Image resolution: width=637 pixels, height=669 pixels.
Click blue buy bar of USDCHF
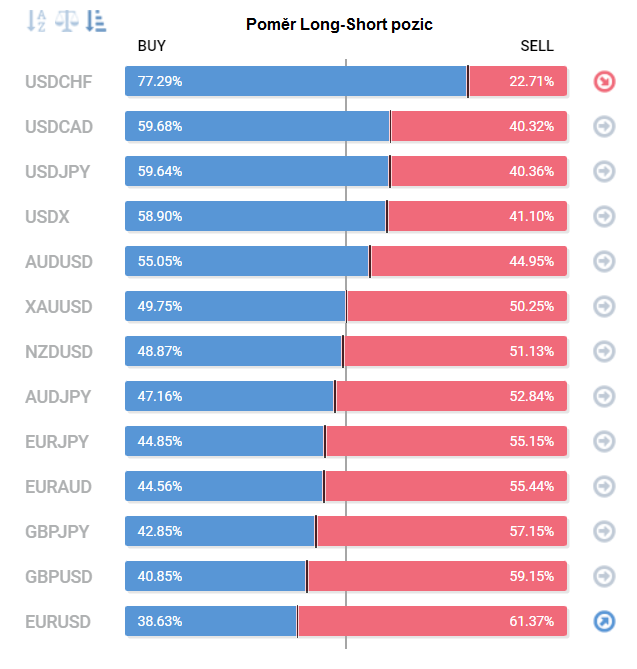point(296,81)
